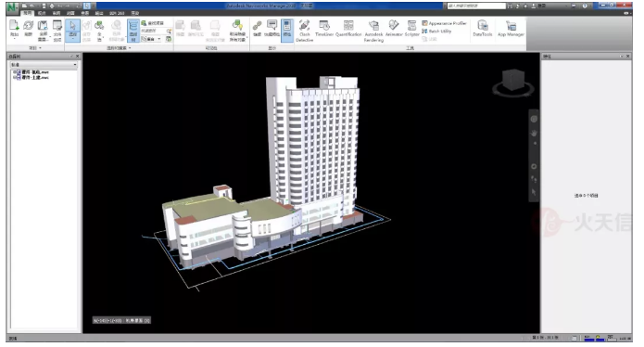The width and height of the screenshot is (644, 347).
Task: Close the Selection Tree panel
Action: pyautogui.click(x=78, y=56)
